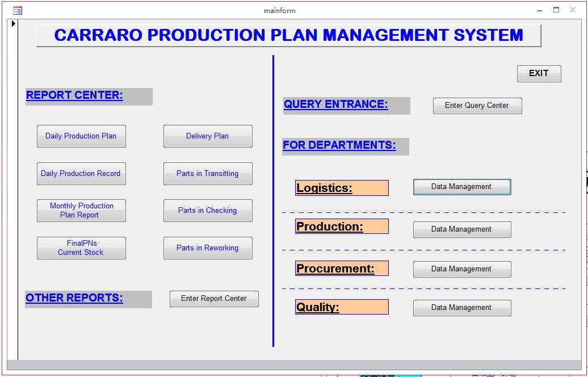Viewport: 588px width, 377px height.
Task: Click the EXIT button
Action: 539,73
